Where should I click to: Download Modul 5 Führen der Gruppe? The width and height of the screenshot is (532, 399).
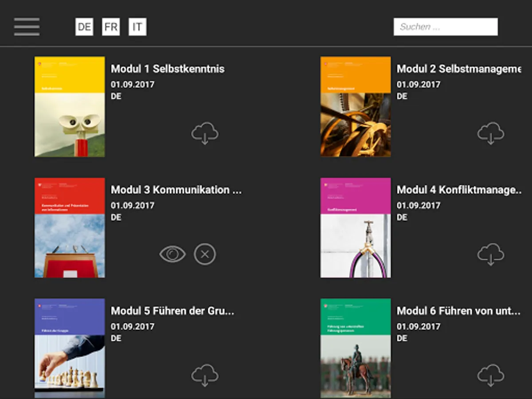205,375
